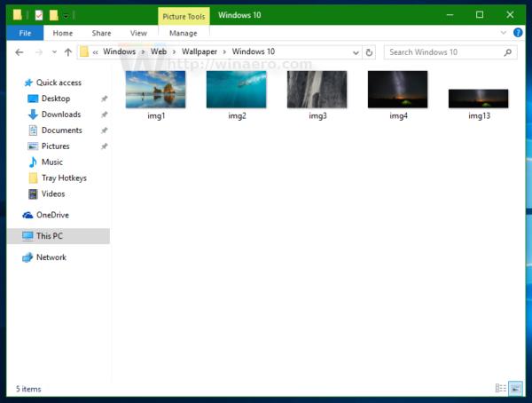
Task: Focus the Search Windows 10 box
Action: (450, 52)
